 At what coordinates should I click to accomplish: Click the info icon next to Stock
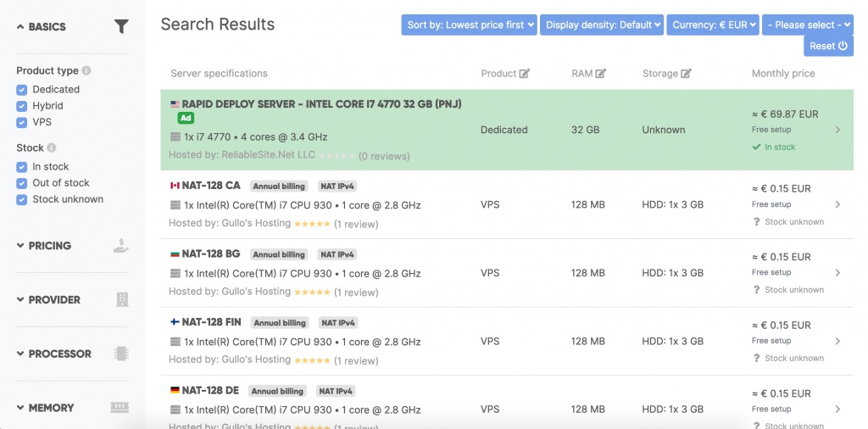(x=52, y=148)
